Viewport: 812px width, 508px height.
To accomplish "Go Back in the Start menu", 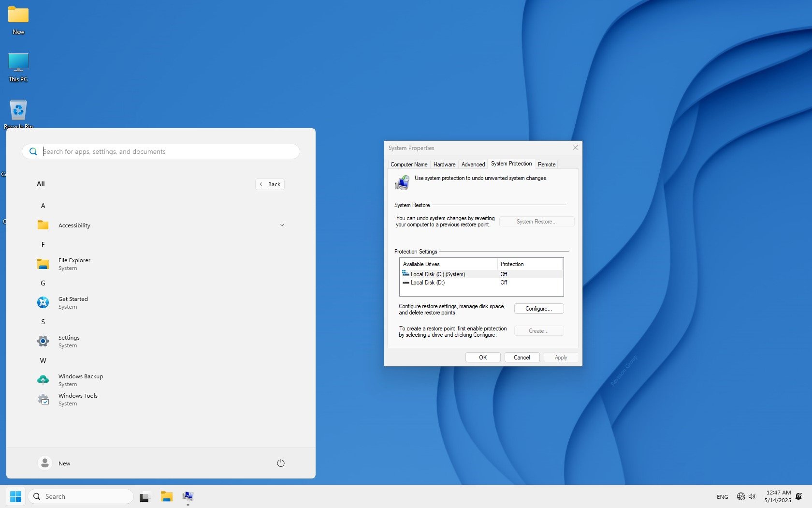I will [270, 184].
